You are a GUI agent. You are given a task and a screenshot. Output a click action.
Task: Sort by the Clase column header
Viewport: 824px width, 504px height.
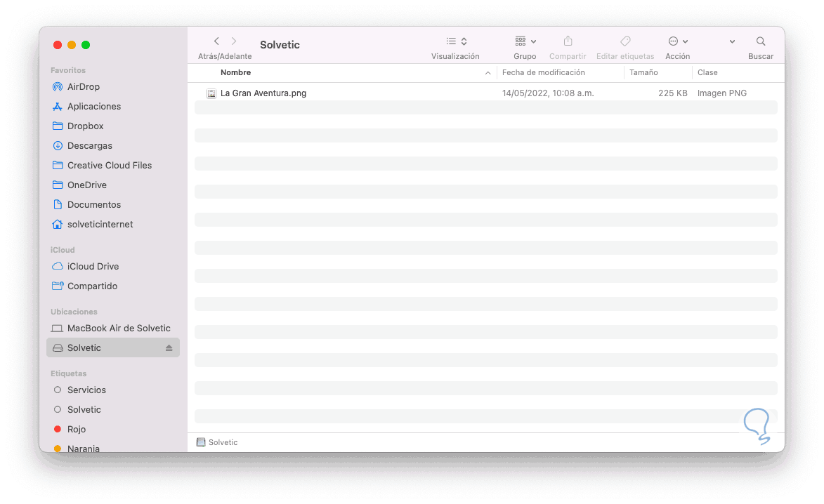(707, 72)
